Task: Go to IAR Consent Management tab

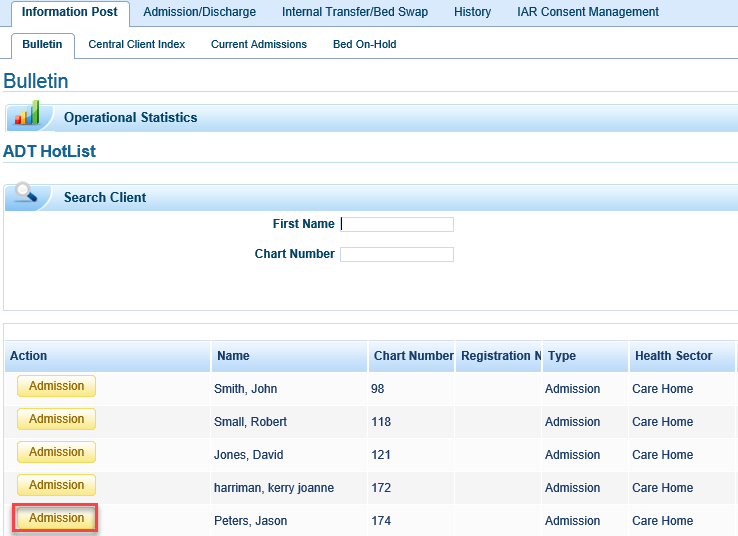Action: click(587, 12)
